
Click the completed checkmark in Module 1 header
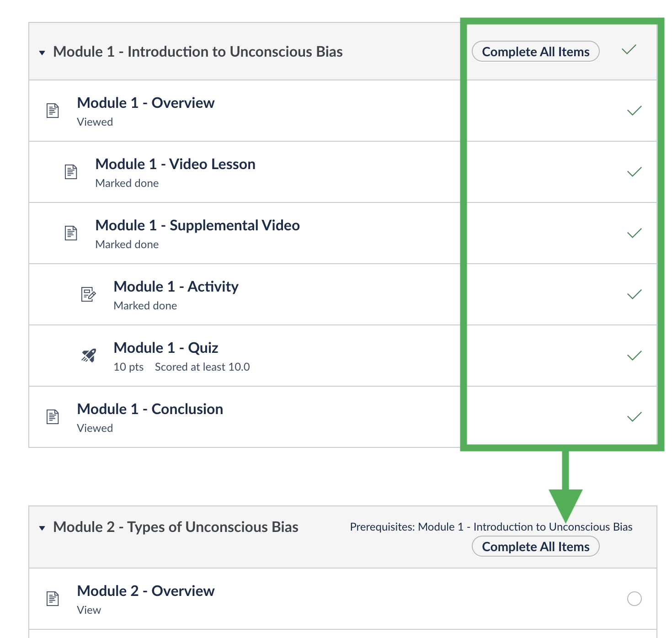629,50
